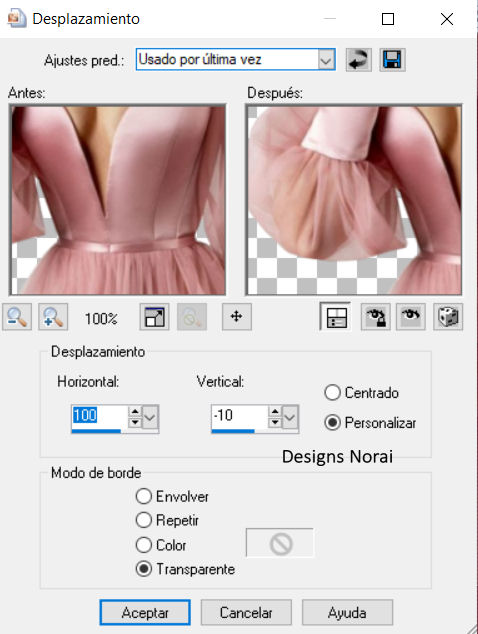Choose the Envolver edge mode option
The height and width of the screenshot is (634, 478).
pos(144,496)
